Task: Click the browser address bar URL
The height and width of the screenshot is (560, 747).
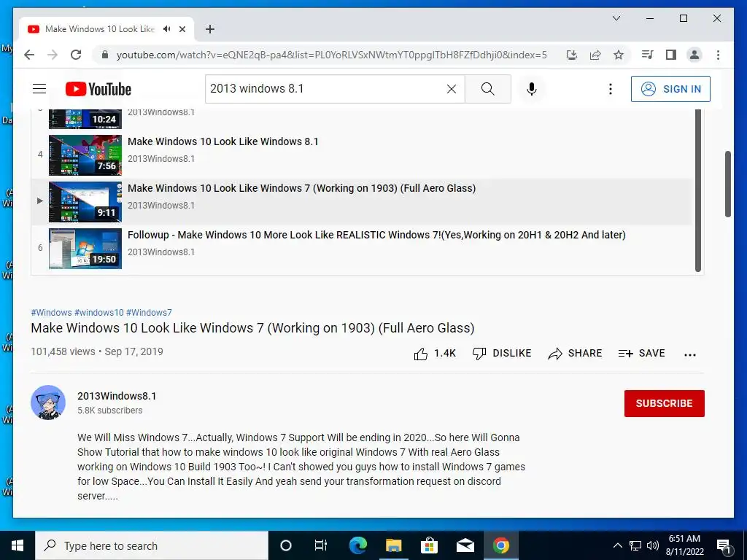Action: coord(332,55)
